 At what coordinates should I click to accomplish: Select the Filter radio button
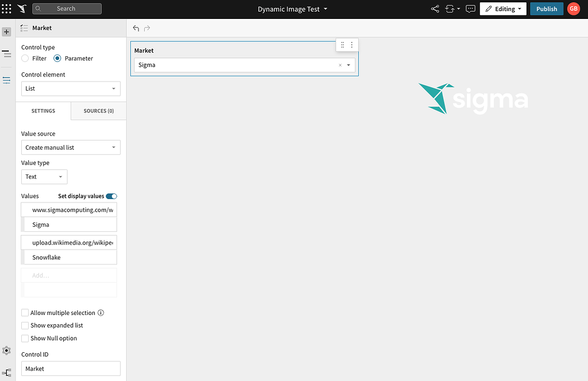point(25,58)
